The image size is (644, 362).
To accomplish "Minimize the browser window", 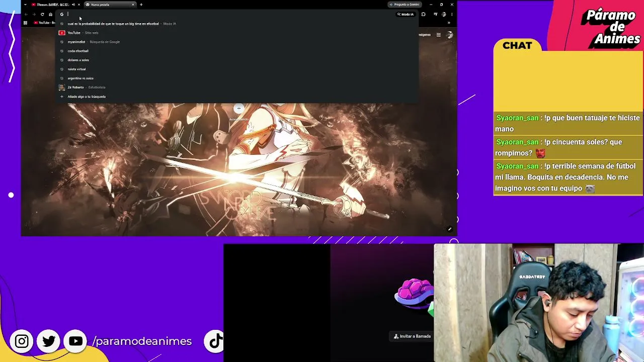I will click(x=431, y=5).
